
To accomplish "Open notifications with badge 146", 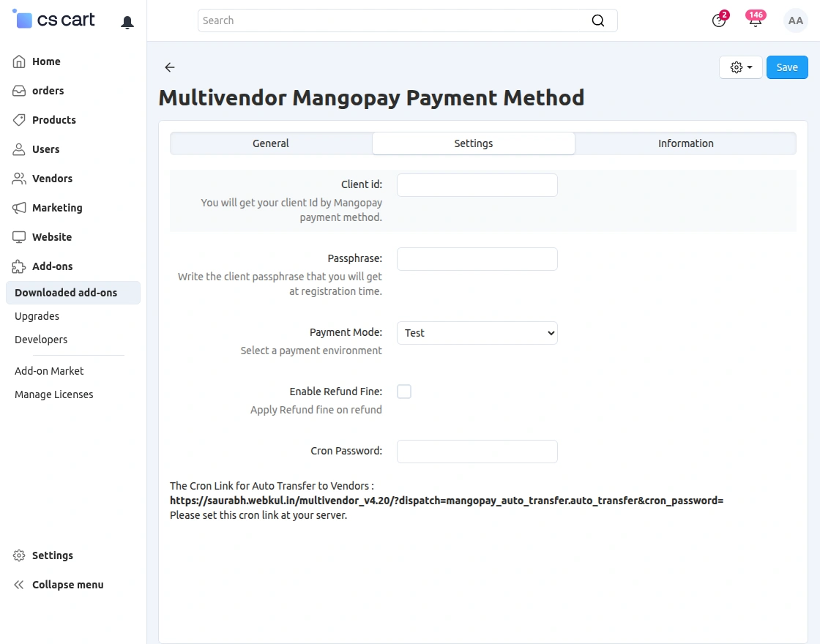I will tap(755, 20).
